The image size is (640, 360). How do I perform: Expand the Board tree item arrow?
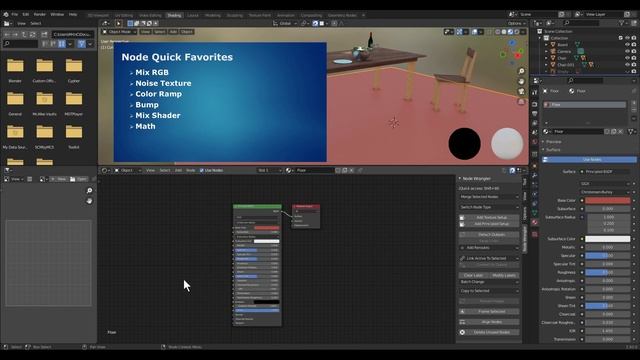point(547,45)
